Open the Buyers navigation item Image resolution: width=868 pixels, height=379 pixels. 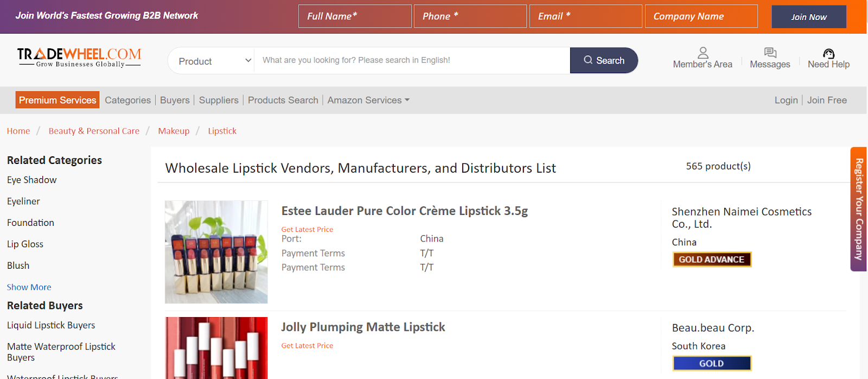tap(175, 100)
